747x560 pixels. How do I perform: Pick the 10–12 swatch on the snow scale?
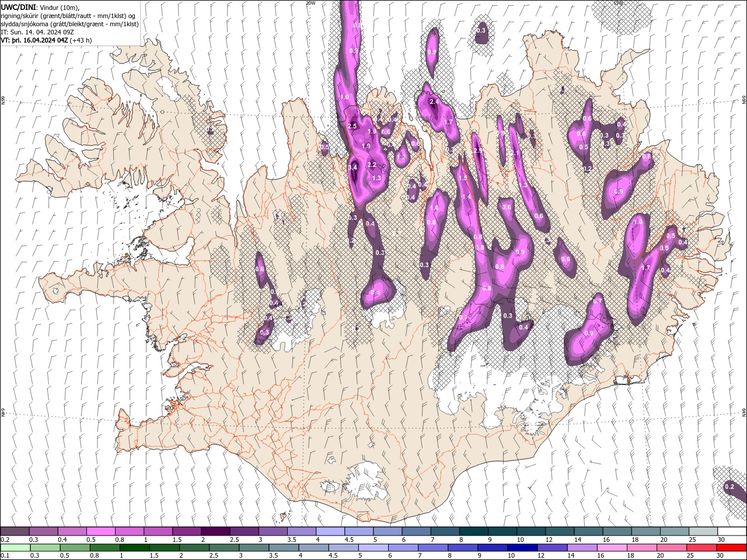tap(532, 531)
